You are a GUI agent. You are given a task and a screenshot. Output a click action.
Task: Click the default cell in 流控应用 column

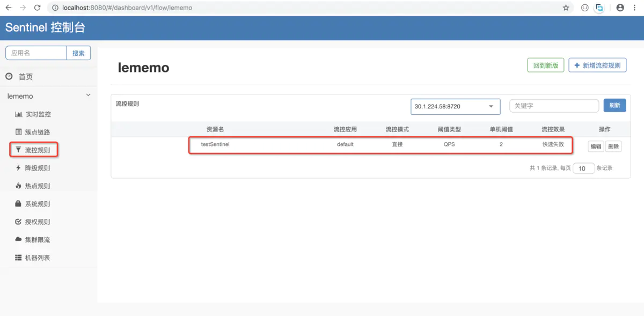coord(345,144)
